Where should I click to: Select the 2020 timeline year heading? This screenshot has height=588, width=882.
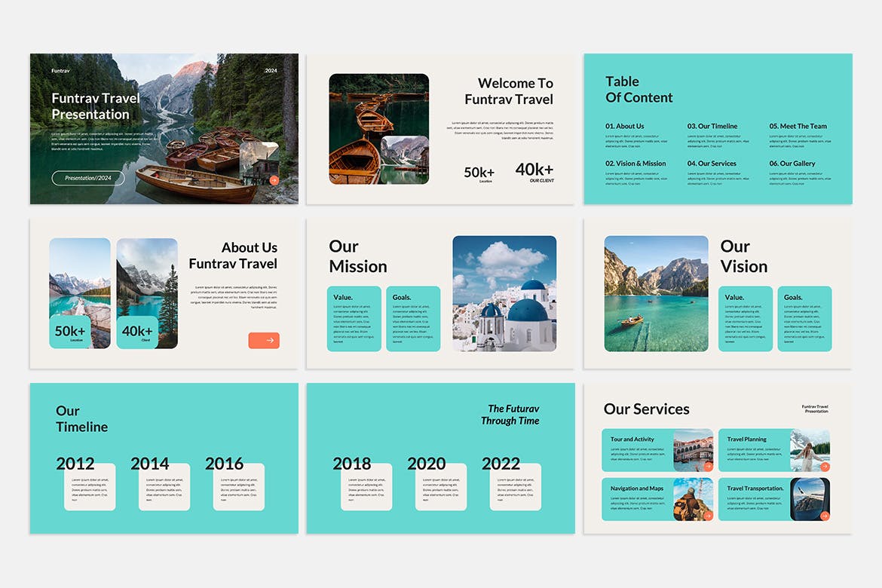click(x=427, y=464)
